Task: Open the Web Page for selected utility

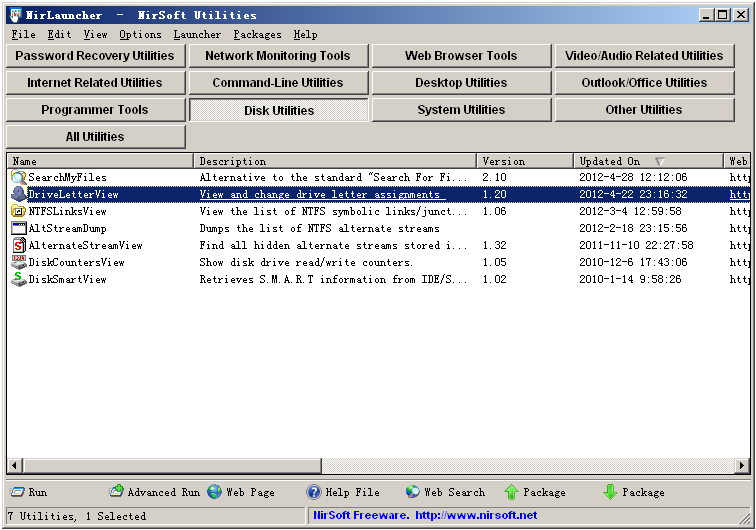Action: point(241,492)
